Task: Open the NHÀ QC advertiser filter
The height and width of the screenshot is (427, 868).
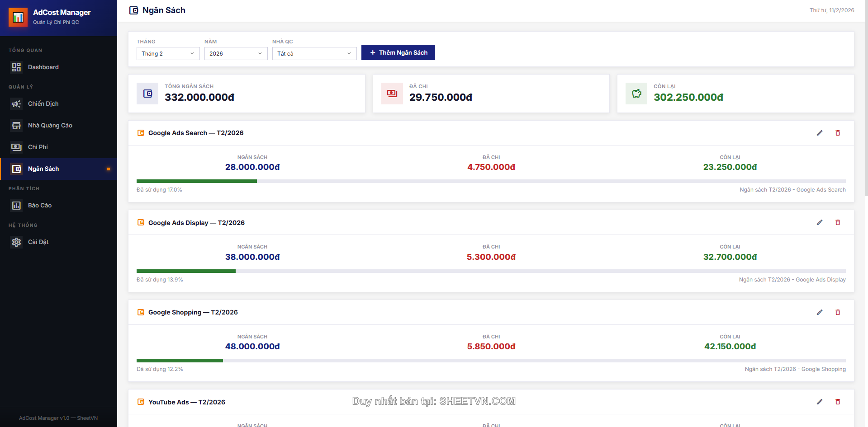Action: tap(314, 53)
